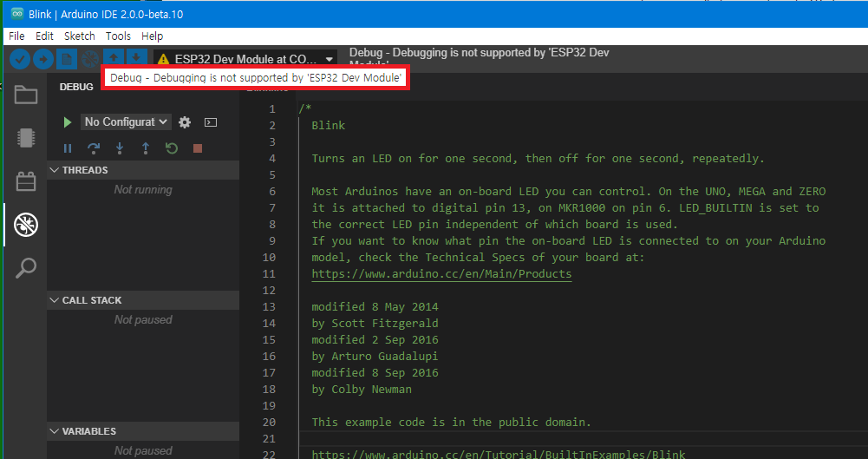
Task: Click line number 12 in the gutter
Action: (269, 290)
